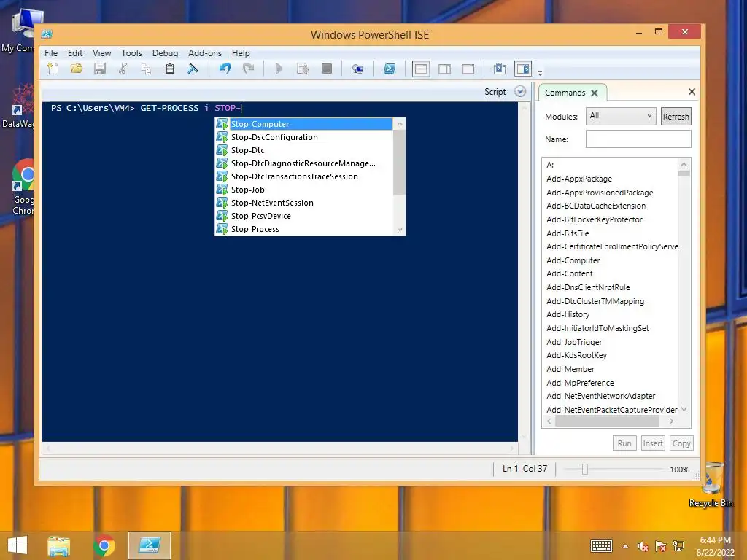The width and height of the screenshot is (747, 560).
Task: Click the Show Command Window icon
Action: (499, 69)
